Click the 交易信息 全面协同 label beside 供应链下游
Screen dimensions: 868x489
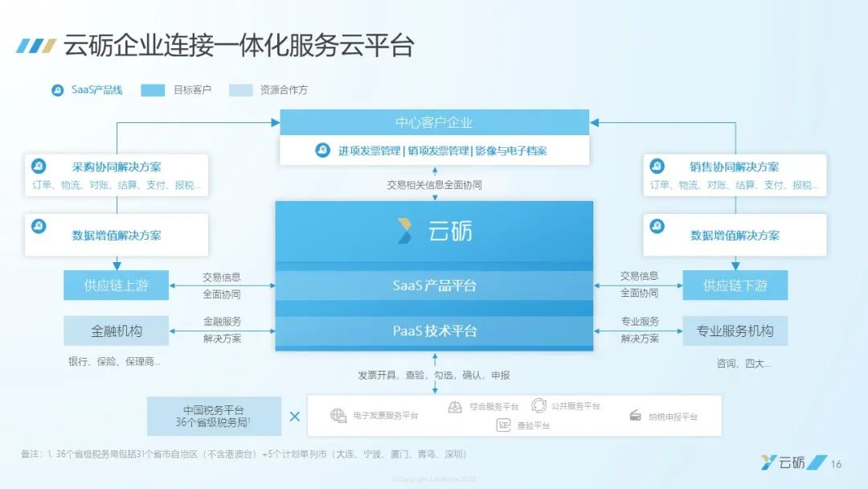tap(640, 284)
